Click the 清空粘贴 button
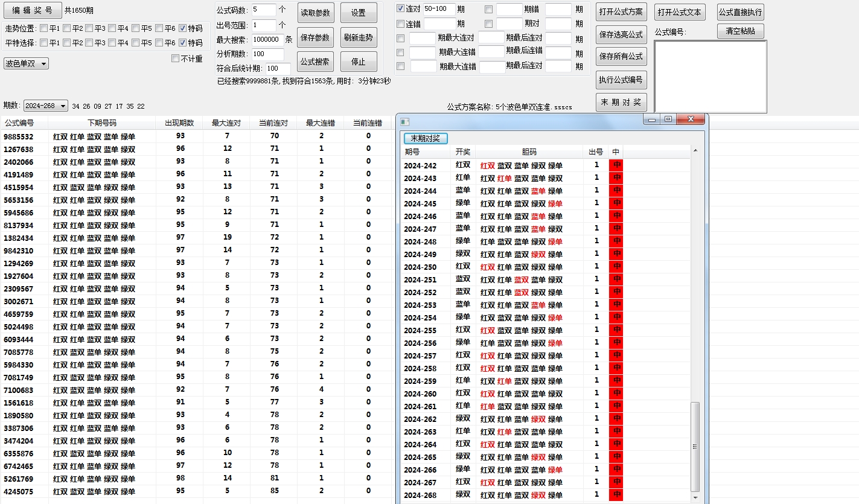Screen dimensions: 859x504 pos(740,31)
